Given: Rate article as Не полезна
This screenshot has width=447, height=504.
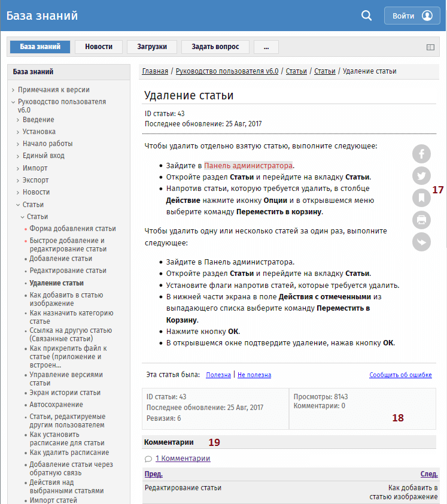Looking at the screenshot, I should pos(254,375).
